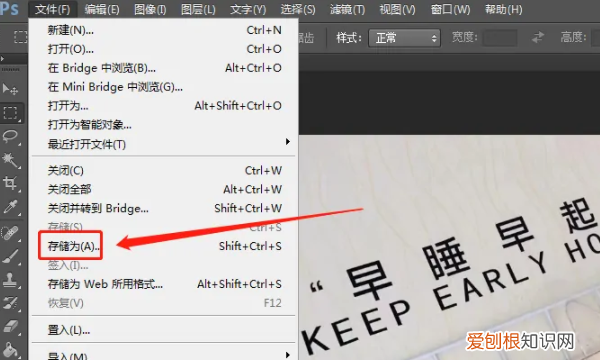This screenshot has width=600, height=360.
Task: Open the 选择(S) menu
Action: coord(298,9)
